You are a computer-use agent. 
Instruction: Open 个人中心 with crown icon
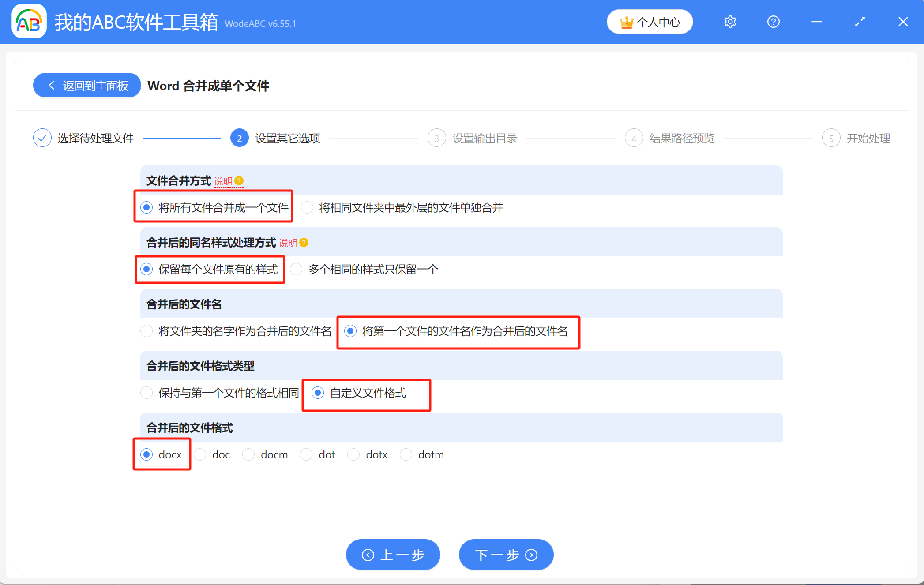coord(650,22)
